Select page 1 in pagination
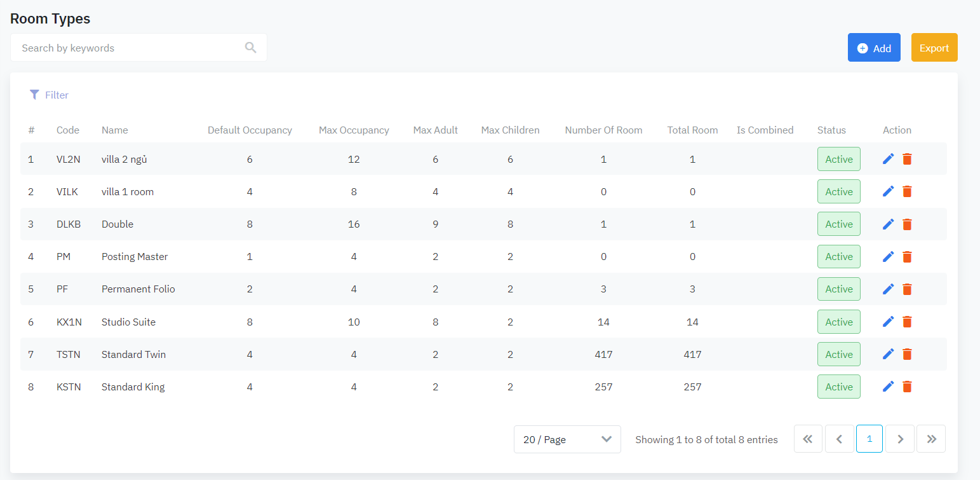Image resolution: width=980 pixels, height=480 pixels. [869, 439]
